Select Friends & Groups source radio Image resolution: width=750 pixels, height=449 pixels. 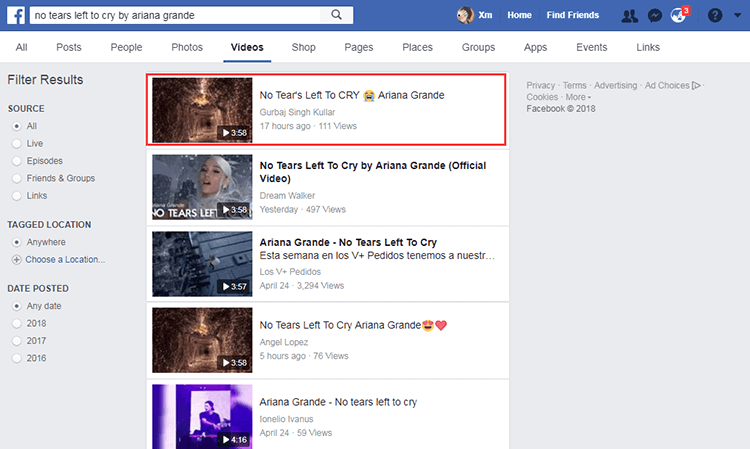coord(17,178)
